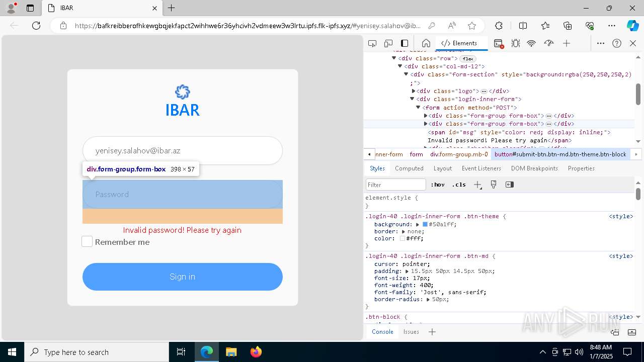
Task: Add new style rule plus icon
Action: click(x=477, y=185)
